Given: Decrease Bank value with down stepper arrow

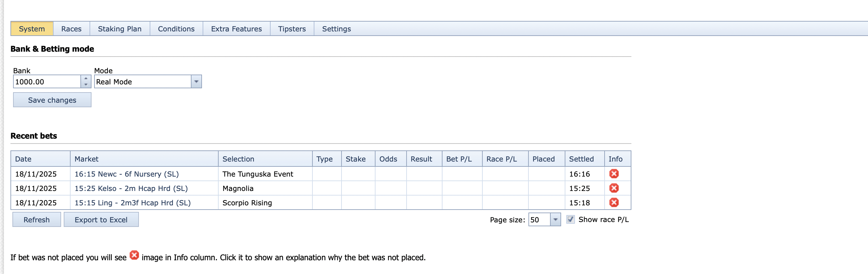Looking at the screenshot, I should point(86,85).
